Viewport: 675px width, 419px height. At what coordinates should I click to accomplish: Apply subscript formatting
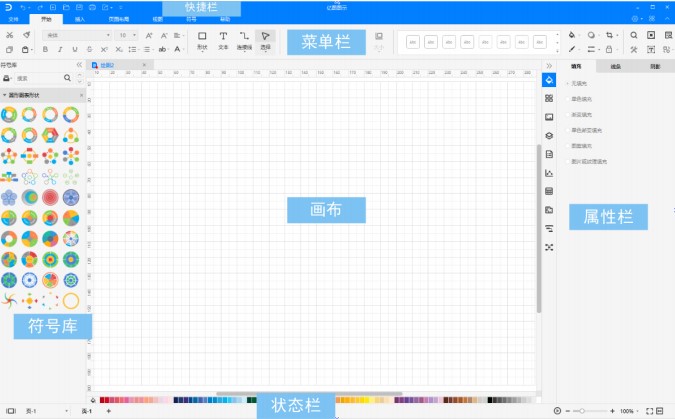pyautogui.click(x=118, y=50)
